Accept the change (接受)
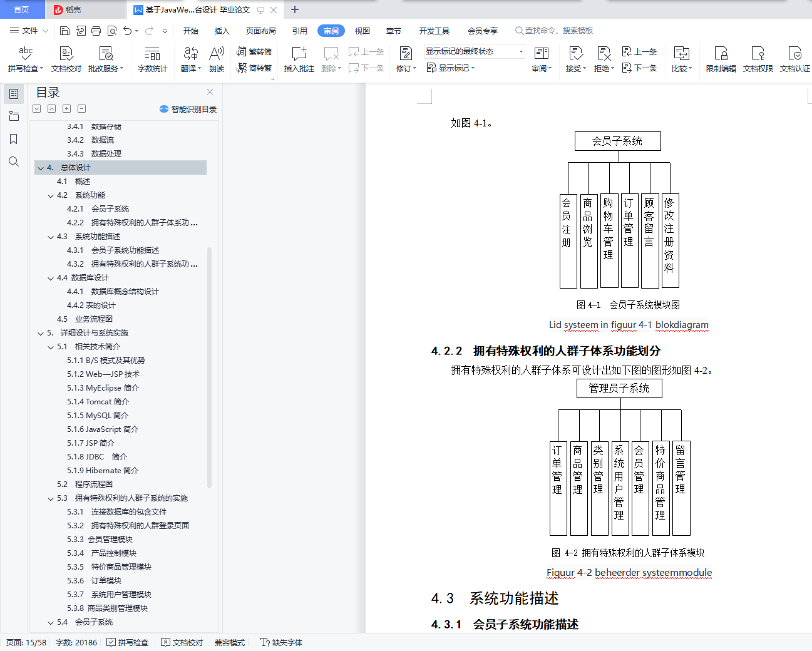 click(x=576, y=59)
